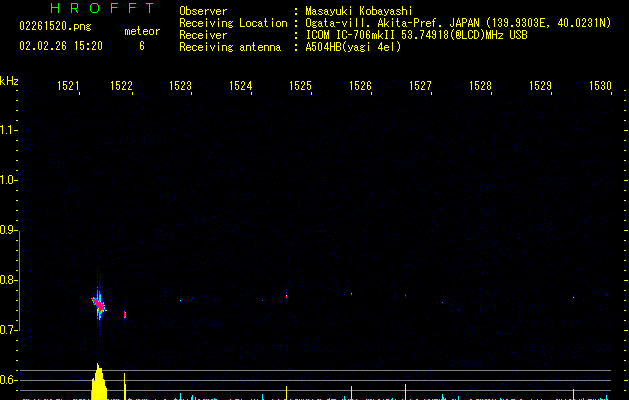This screenshot has width=629, height=400.
Task: Click the faint echo just before 1526
Action: click(x=351, y=294)
